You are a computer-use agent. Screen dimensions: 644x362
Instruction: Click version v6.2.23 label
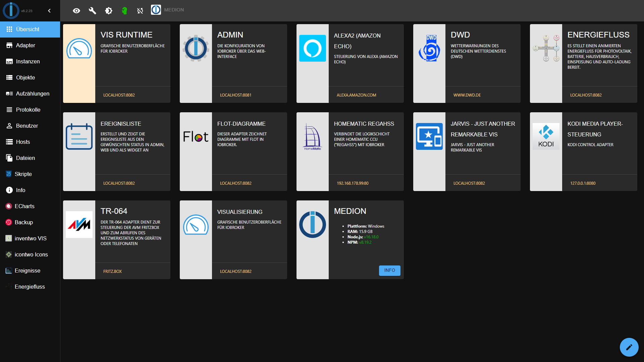click(x=27, y=11)
